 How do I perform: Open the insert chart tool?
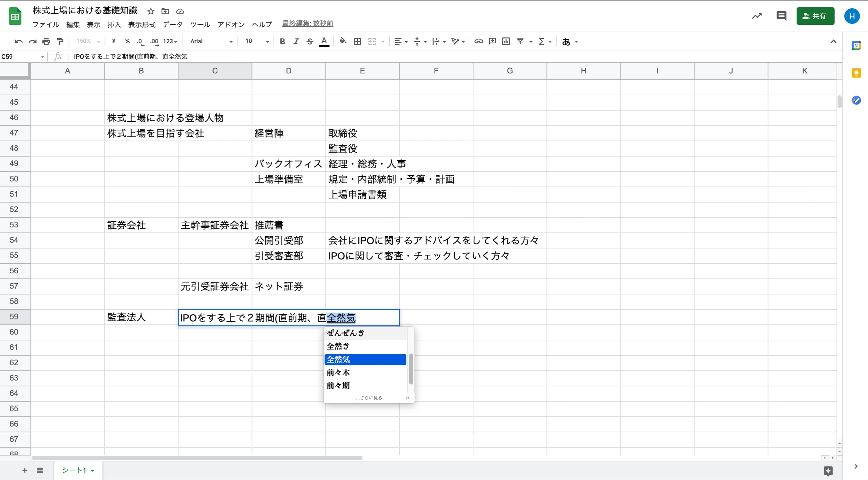(506, 41)
